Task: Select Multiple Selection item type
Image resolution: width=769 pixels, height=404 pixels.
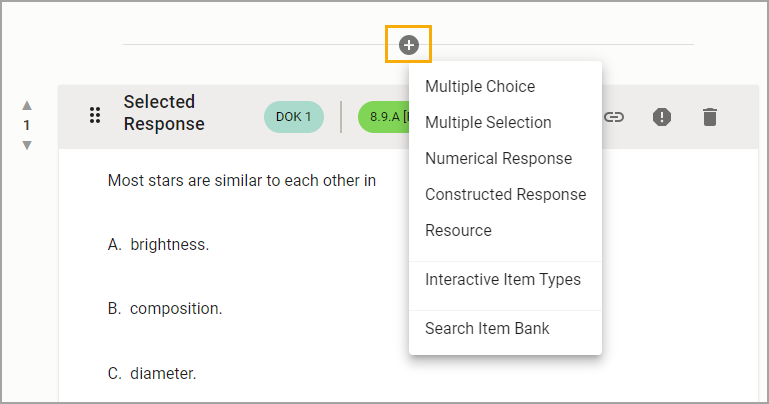Action: click(488, 122)
